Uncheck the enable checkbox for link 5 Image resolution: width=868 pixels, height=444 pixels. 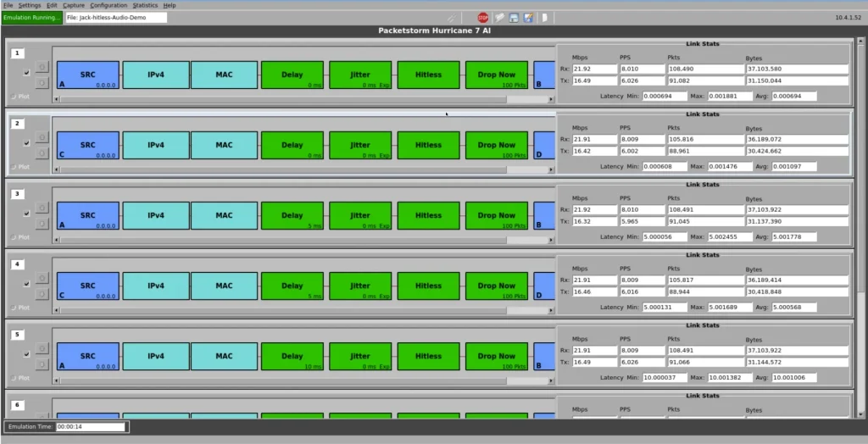[x=26, y=354]
